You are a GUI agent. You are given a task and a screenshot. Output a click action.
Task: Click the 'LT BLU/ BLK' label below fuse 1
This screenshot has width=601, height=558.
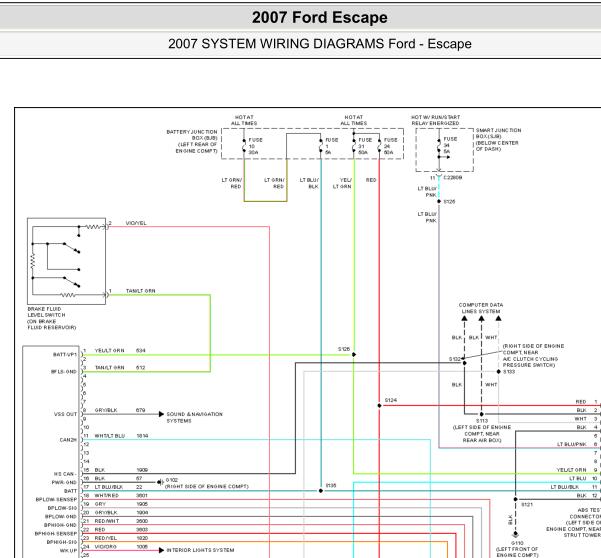pyautogui.click(x=309, y=183)
